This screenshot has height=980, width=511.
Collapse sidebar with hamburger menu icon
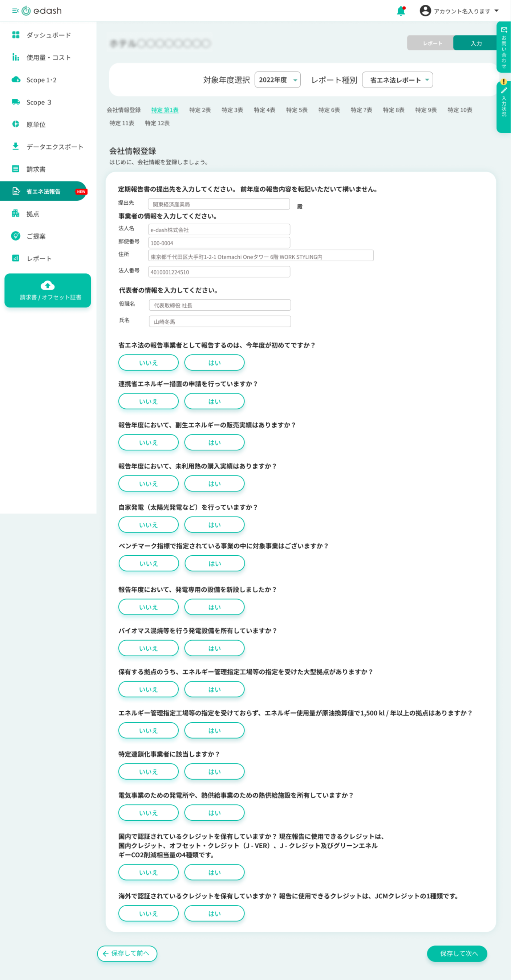15,11
